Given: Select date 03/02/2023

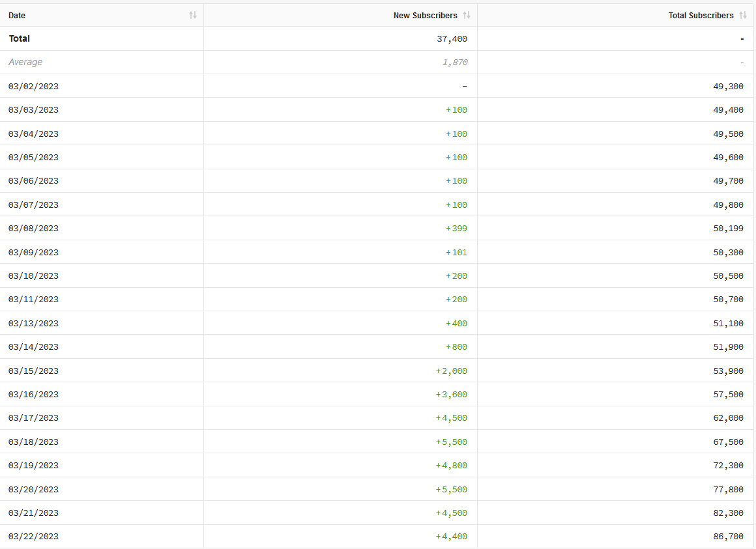Looking at the screenshot, I should coord(33,86).
